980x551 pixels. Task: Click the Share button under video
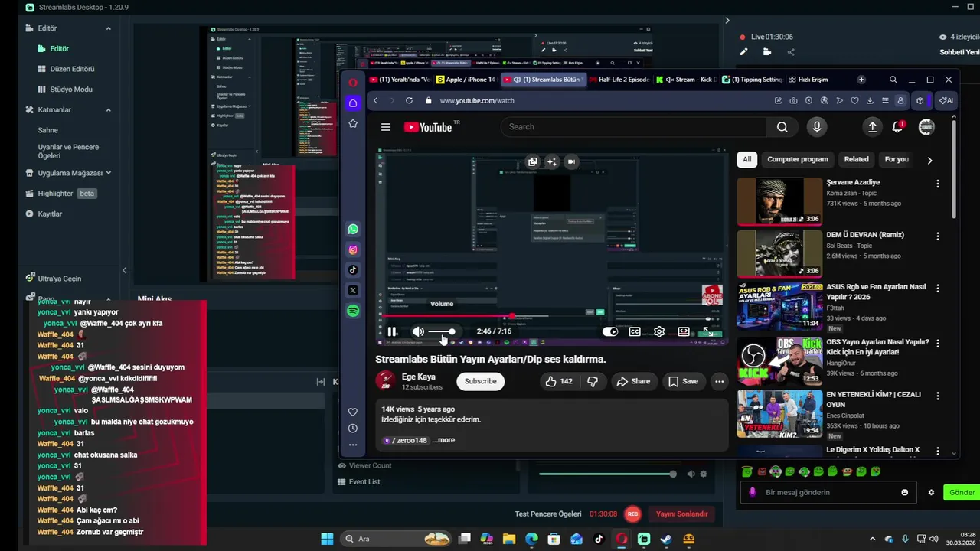coord(633,381)
